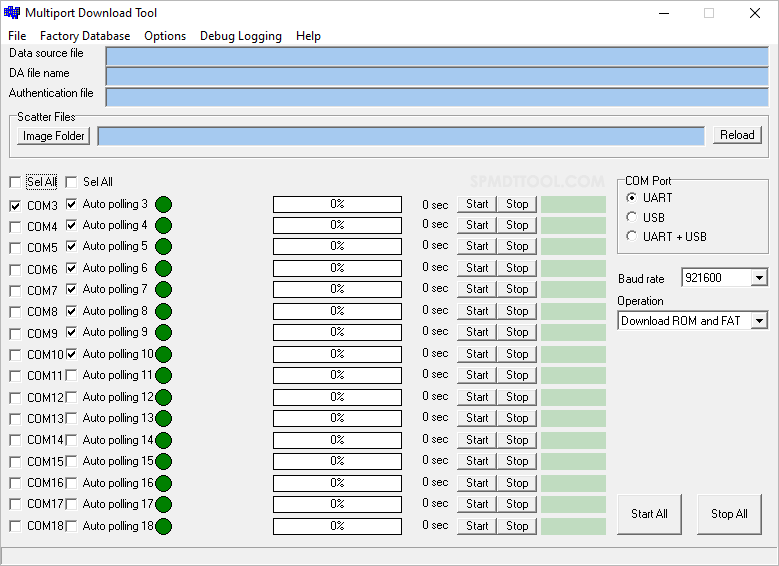Check the COM12 checkbox

point(15,398)
